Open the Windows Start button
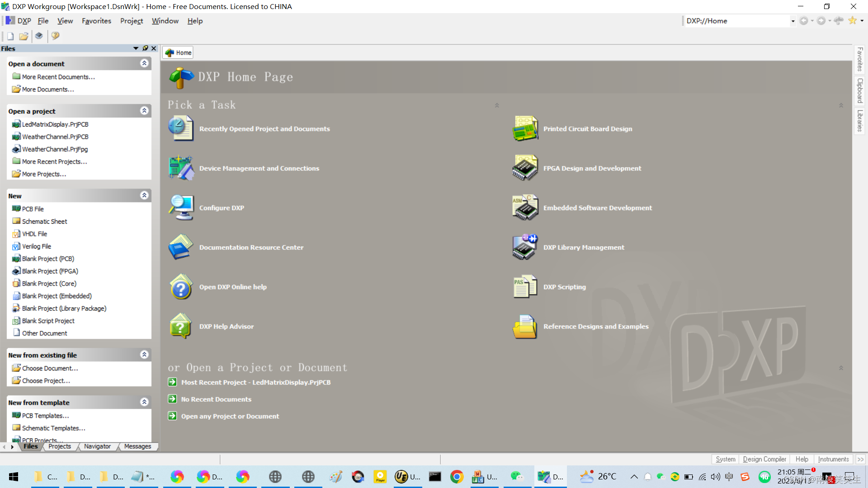The image size is (868, 488). tap(14, 477)
